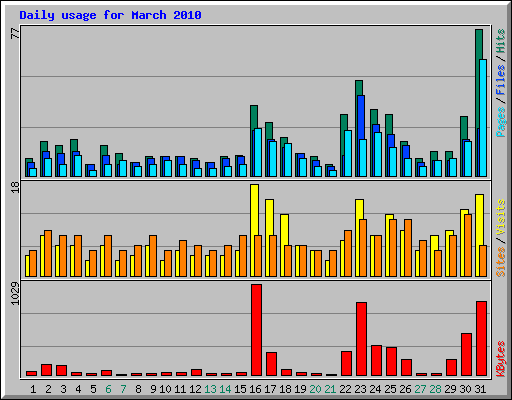Viewport: 512px width, 400px height.
Task: Select day "25" on the x-axis
Action: [390, 389]
